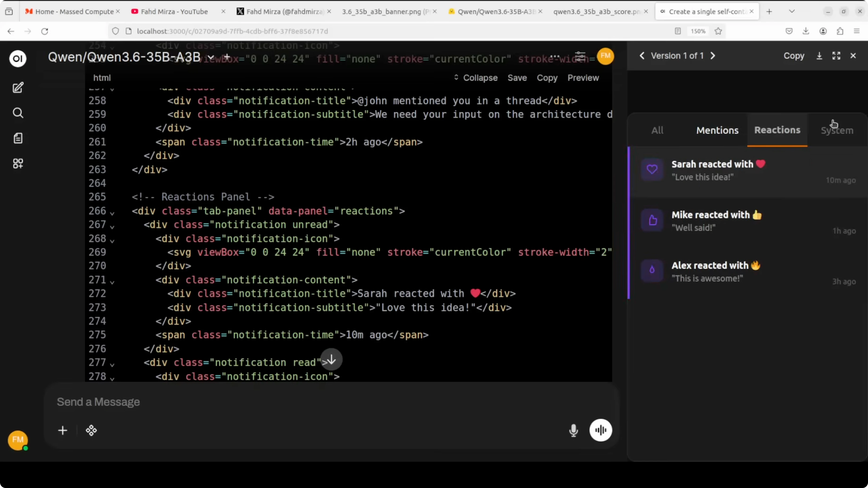Open the chat controls sliders icon
This screenshot has height=488, width=868.
tap(580, 57)
